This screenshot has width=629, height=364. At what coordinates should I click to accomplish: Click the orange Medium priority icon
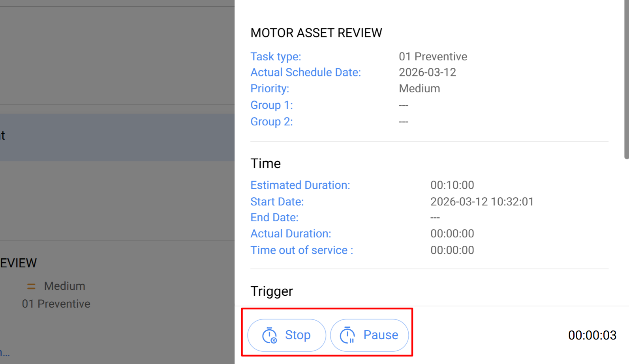pos(31,286)
